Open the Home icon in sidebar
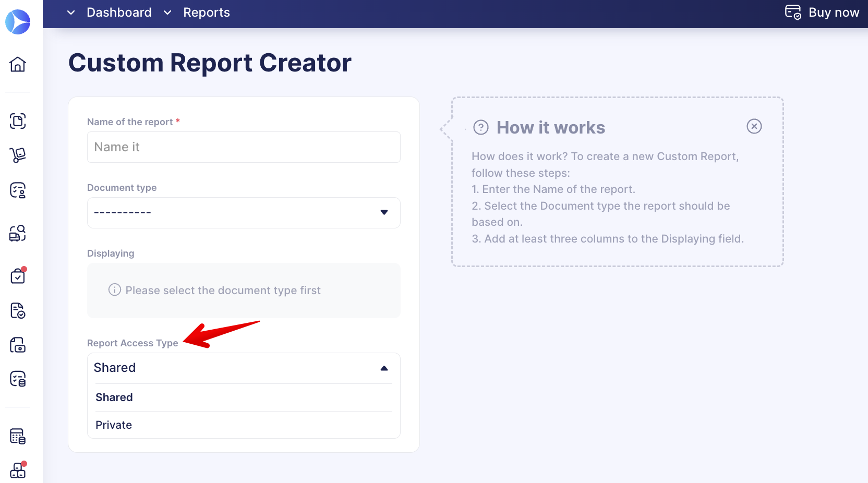868x483 pixels. (18, 64)
